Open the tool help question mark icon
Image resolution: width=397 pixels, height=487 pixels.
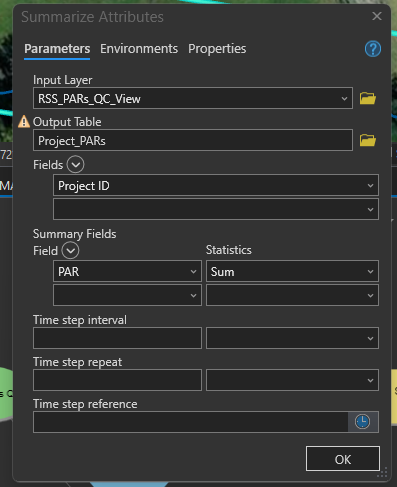373,49
